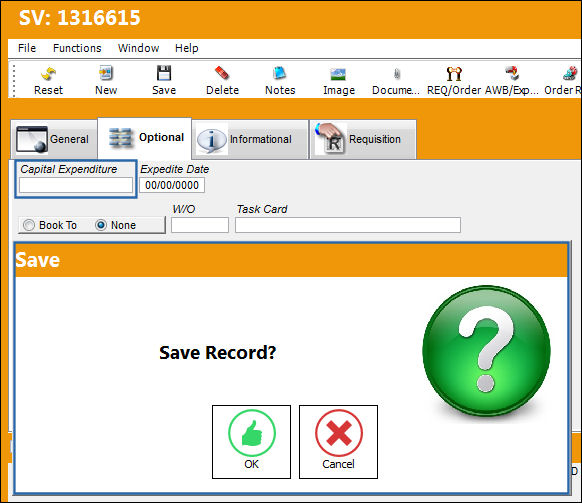Confirm Save Record with OK button
Image resolution: width=582 pixels, height=503 pixels.
tap(251, 442)
